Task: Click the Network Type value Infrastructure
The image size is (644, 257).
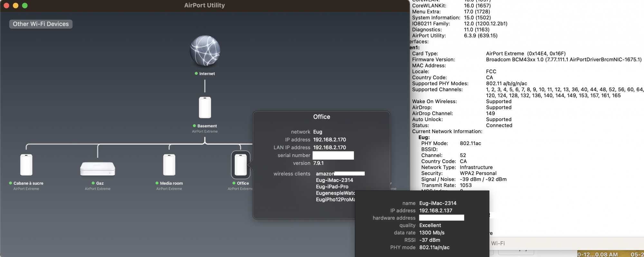Action: [x=476, y=167]
